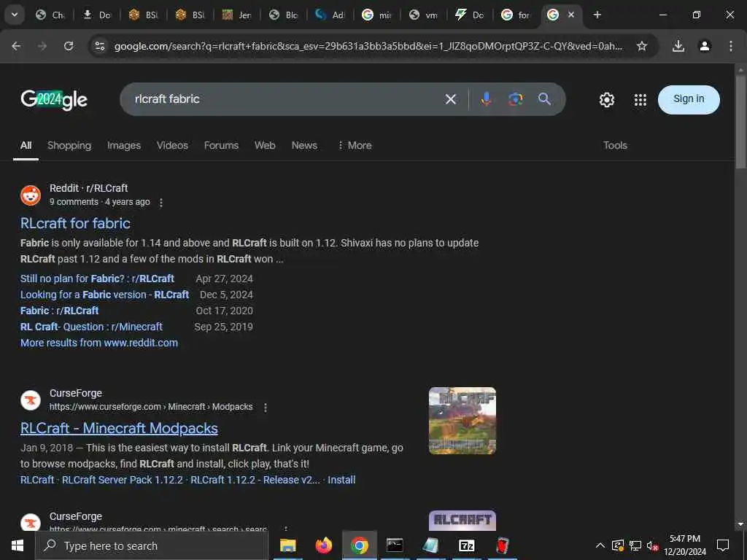This screenshot has width=747, height=560.
Task: Open the terminal window from taskbar
Action: pos(395,545)
